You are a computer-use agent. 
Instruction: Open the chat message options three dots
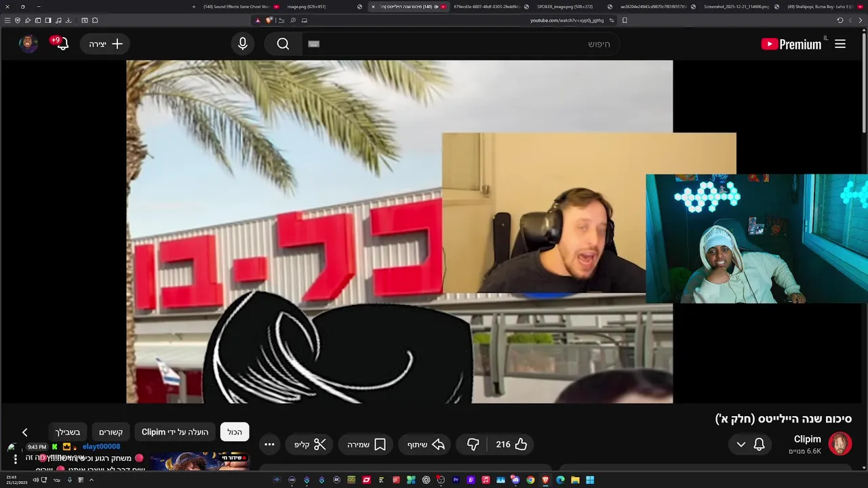(x=15, y=460)
